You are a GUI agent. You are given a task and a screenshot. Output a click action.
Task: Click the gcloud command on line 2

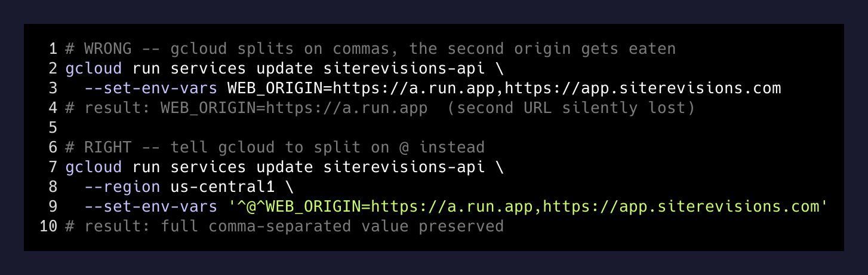[x=93, y=69]
